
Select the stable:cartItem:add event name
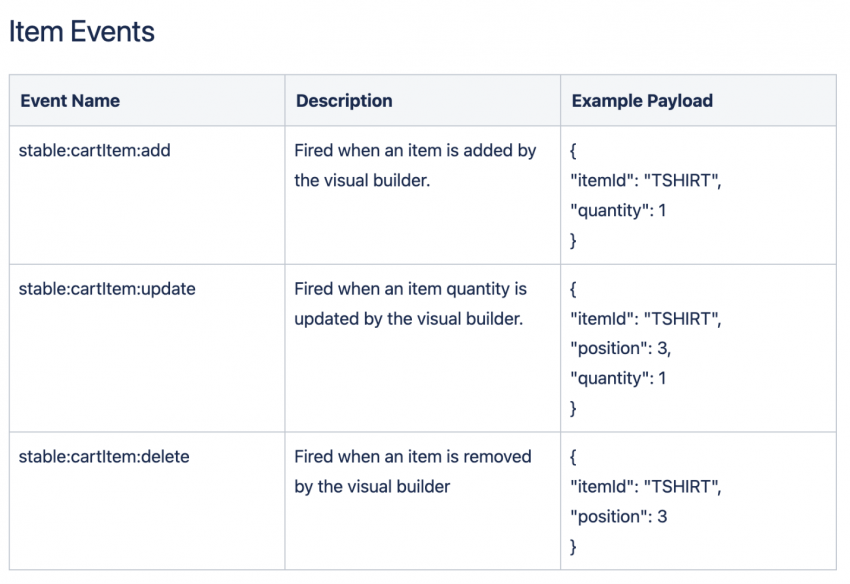point(95,151)
